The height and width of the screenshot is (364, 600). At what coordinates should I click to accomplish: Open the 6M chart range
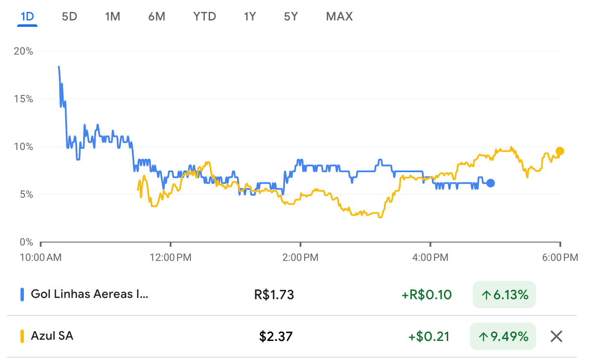coord(157,17)
